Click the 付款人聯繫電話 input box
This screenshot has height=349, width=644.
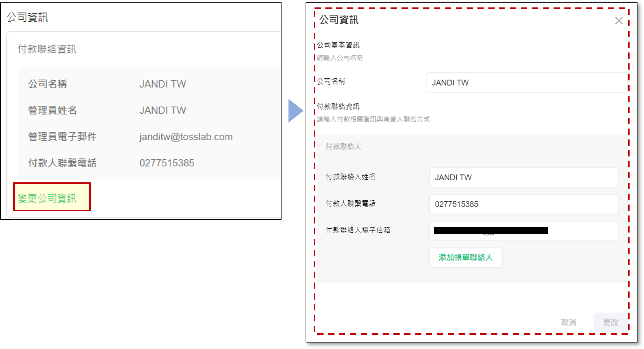(524, 204)
